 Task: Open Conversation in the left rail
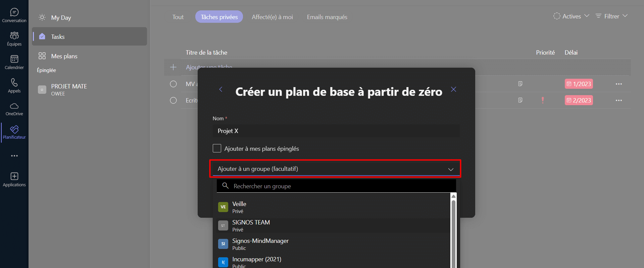pos(14,15)
